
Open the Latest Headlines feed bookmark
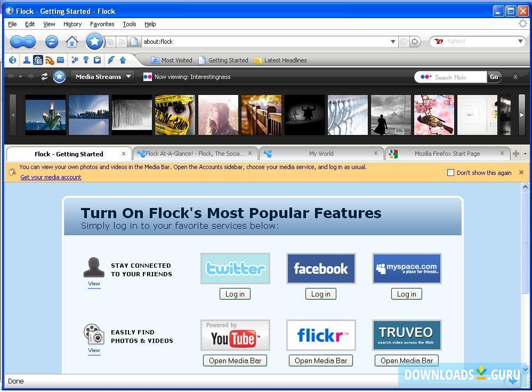[x=280, y=60]
